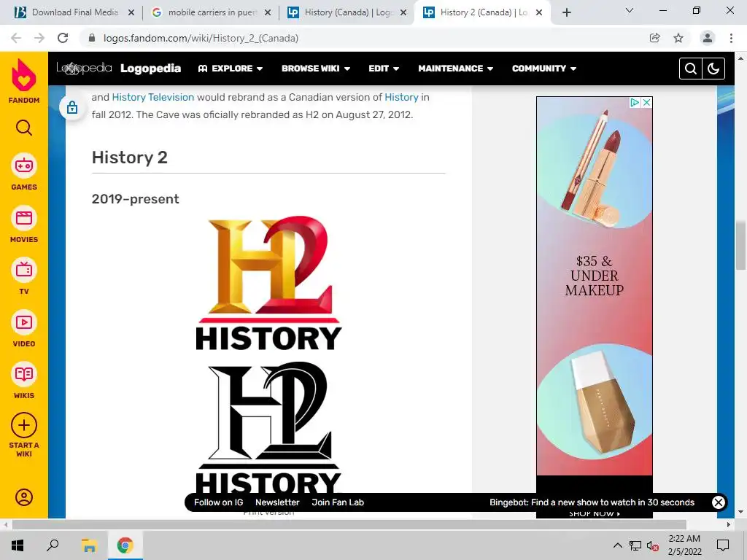Bookmark this page with the star
747x560 pixels.
(x=678, y=38)
